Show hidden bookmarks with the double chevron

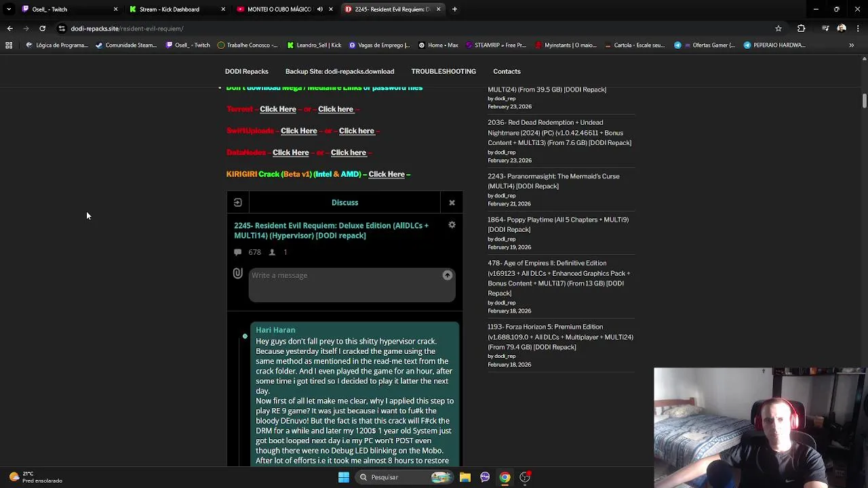pyautogui.click(x=852, y=45)
